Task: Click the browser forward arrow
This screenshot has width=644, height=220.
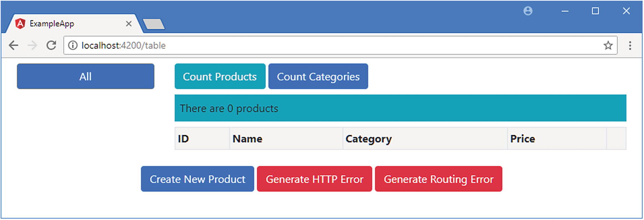Action: (32, 46)
